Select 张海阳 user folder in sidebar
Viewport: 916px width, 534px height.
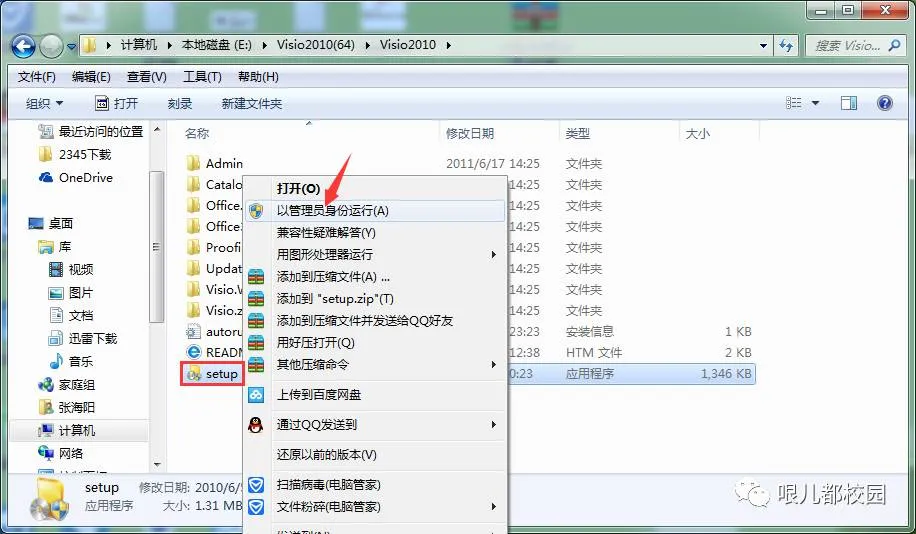tap(66, 407)
